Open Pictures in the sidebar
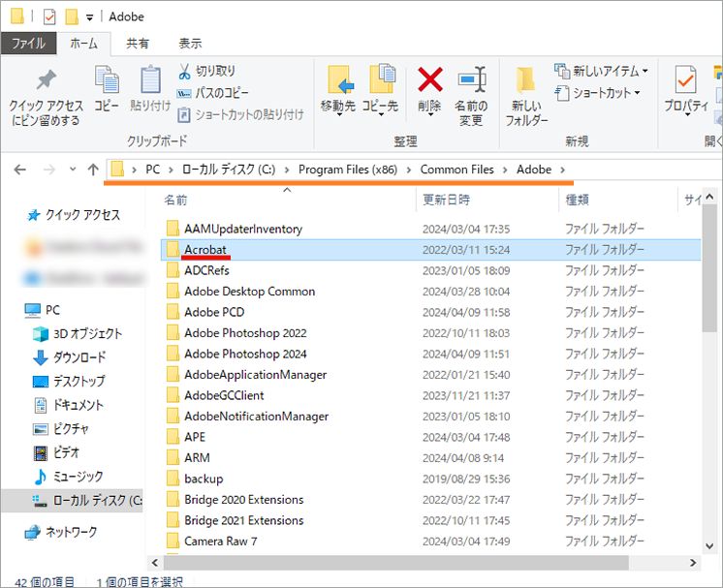This screenshot has height=588, width=723. pos(60,429)
